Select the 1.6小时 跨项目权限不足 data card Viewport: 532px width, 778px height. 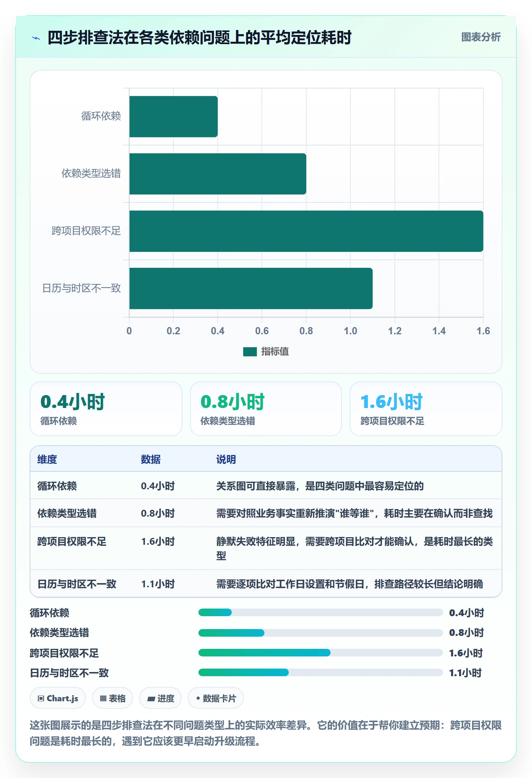(x=426, y=409)
